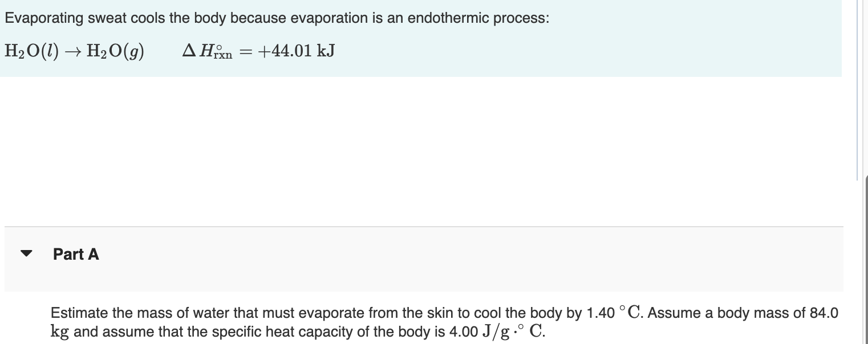Click the highlighted endothermic process description
The height and width of the screenshot is (344, 868).
276,18
